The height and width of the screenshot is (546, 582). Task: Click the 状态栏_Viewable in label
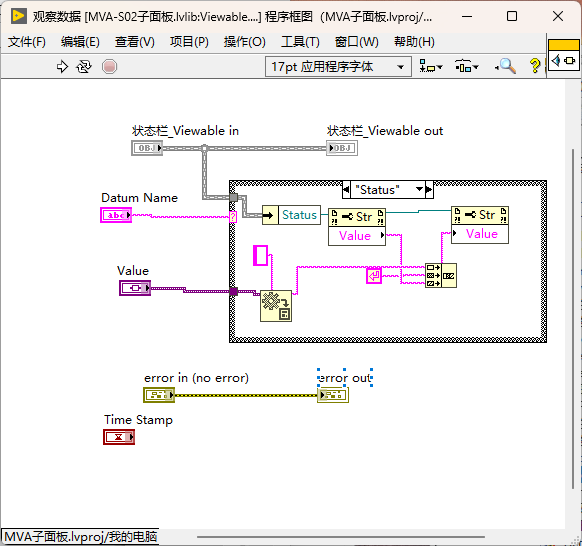point(185,131)
